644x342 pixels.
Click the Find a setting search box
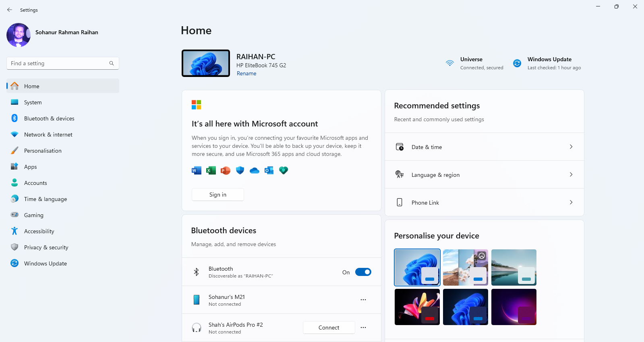pos(63,63)
